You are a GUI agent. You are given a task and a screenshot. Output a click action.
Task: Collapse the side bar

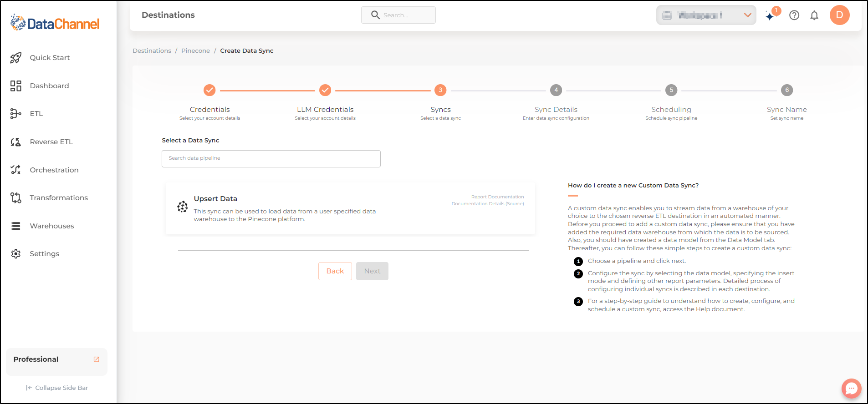(x=57, y=388)
